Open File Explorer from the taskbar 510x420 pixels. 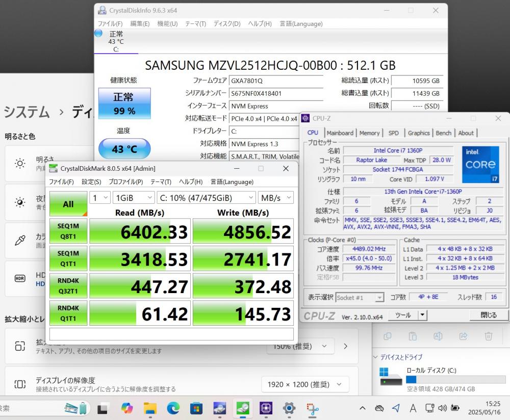(150, 408)
